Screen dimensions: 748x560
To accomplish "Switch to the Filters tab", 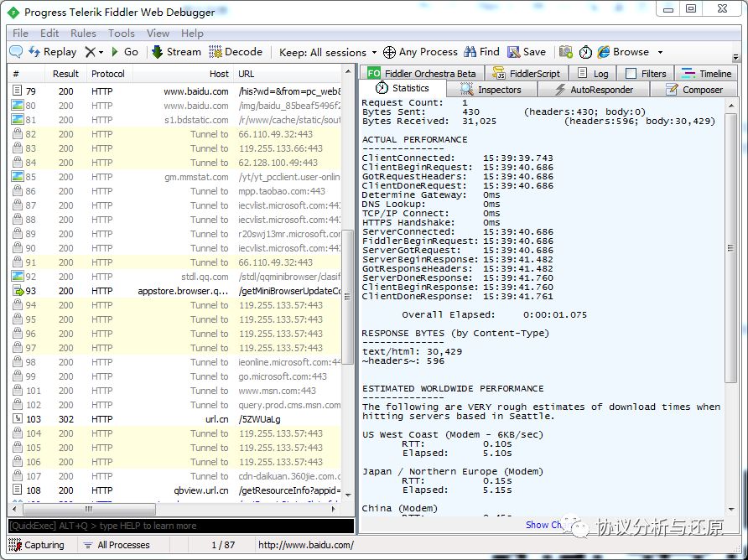I will tap(646, 74).
